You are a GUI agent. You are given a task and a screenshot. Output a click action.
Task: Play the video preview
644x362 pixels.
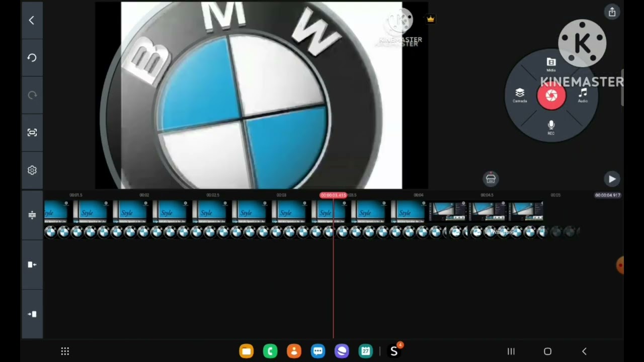612,178
